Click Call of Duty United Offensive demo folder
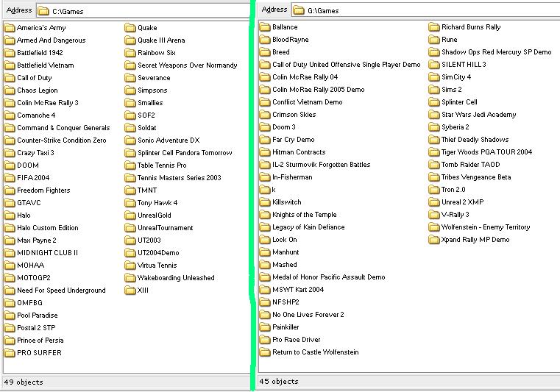560x392 pixels. click(x=340, y=65)
